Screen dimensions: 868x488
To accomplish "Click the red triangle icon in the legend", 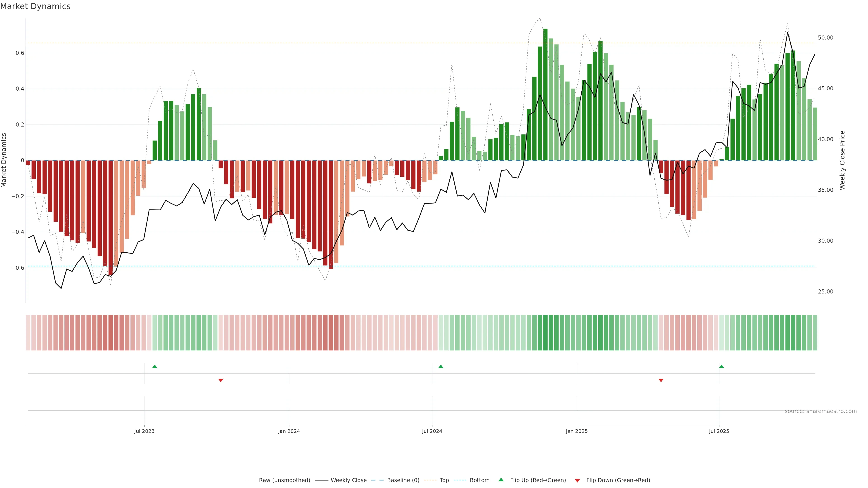I will pos(577,480).
